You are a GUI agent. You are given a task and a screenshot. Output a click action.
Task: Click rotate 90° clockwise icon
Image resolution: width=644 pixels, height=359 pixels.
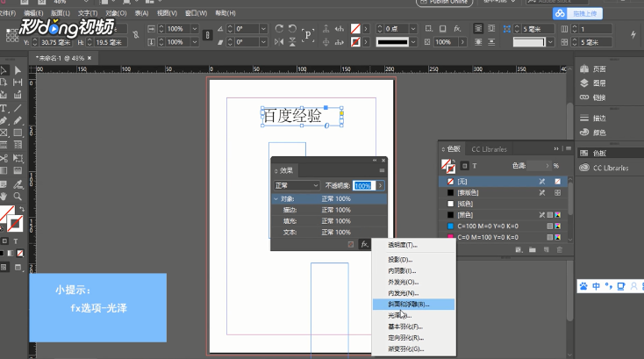(279, 28)
